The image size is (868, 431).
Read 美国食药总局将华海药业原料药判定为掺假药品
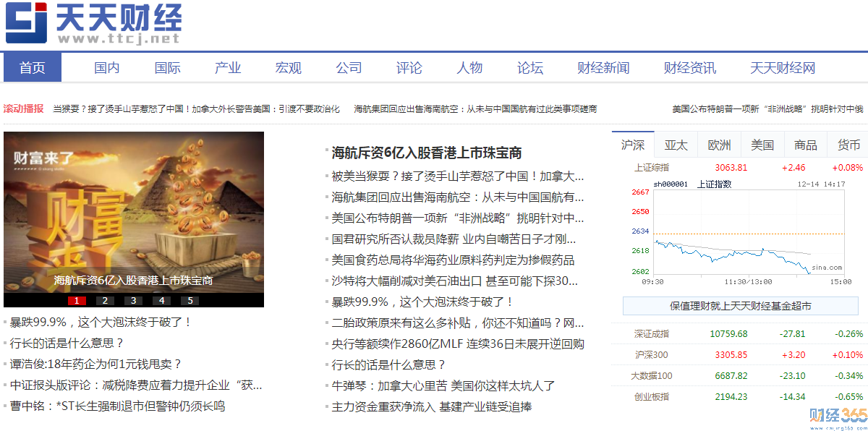pyautogui.click(x=453, y=260)
